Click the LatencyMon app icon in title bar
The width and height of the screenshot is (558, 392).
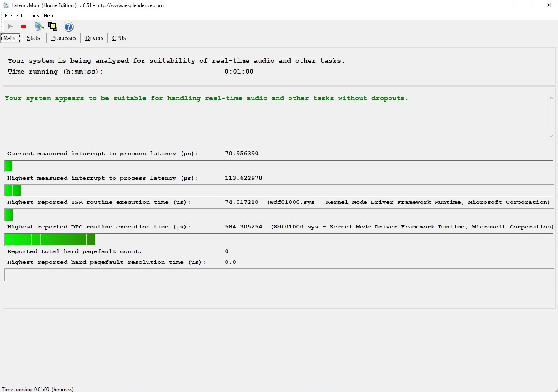coord(6,5)
